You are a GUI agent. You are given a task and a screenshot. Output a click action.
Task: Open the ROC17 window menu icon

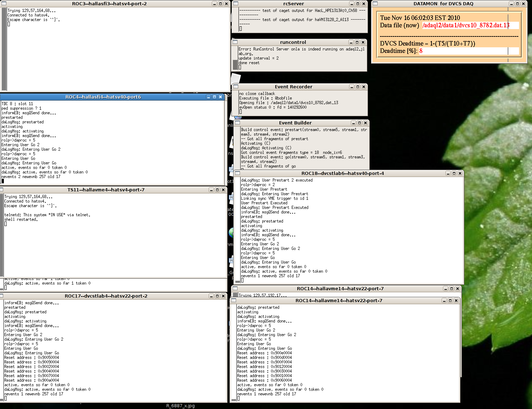tap(1, 296)
